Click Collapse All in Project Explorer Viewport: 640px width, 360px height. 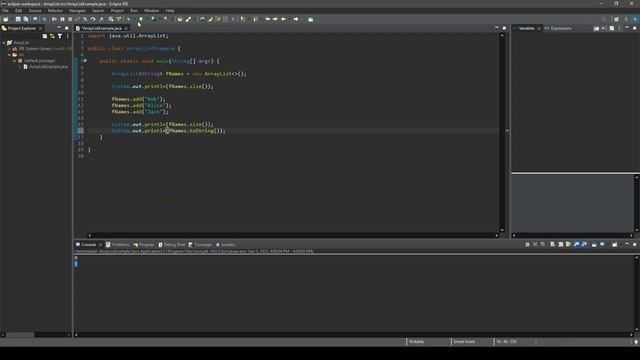pyautogui.click(x=45, y=36)
